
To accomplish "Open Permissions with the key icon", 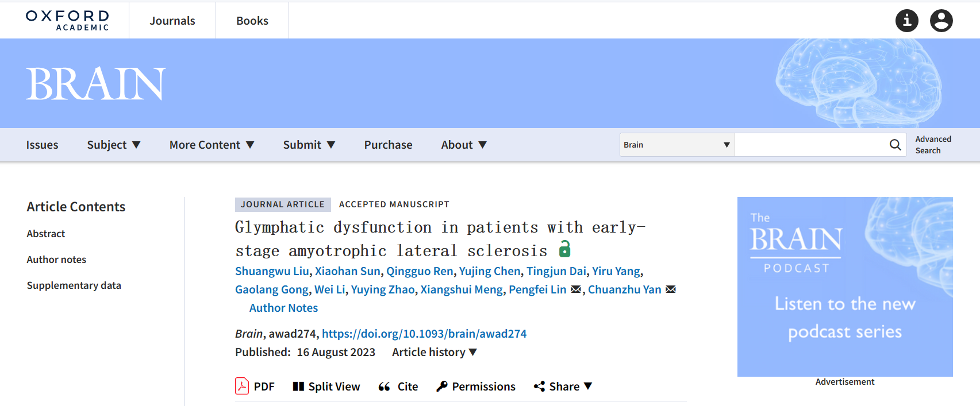I will (x=476, y=386).
